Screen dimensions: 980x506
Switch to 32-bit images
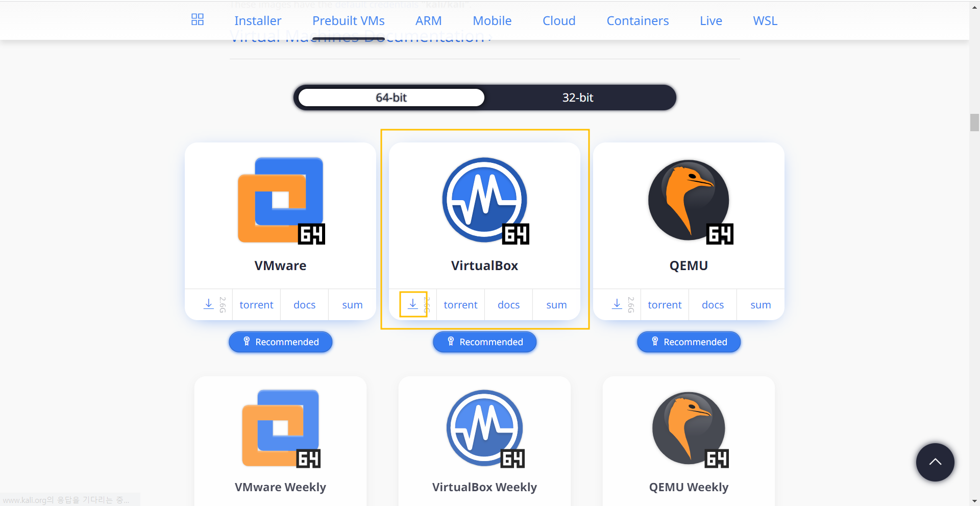pyautogui.click(x=578, y=98)
